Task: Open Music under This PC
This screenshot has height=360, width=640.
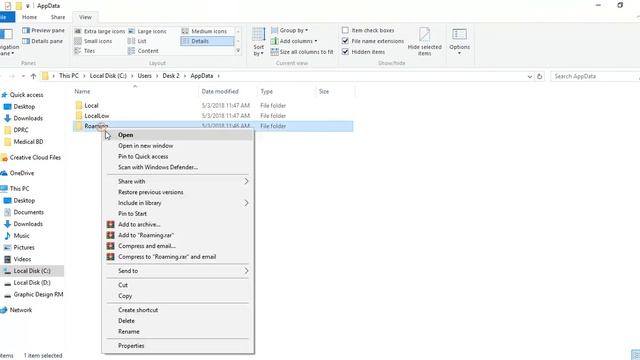Action: 17,236
